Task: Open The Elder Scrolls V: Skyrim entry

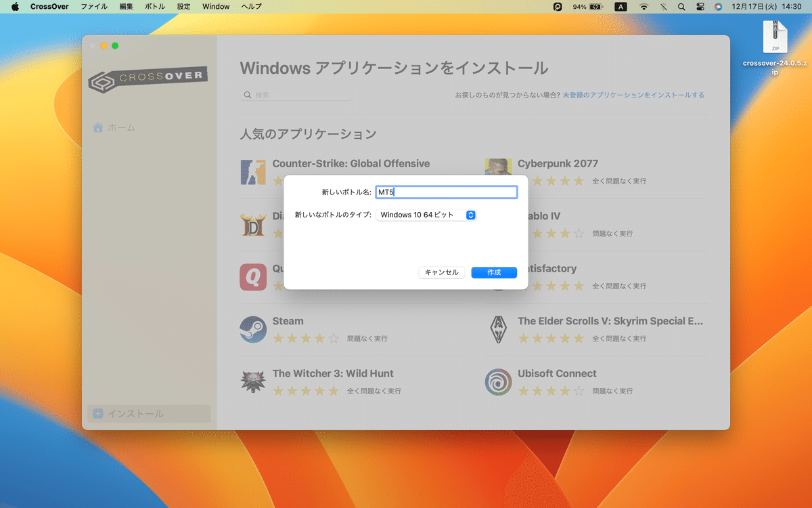Action: click(610, 321)
